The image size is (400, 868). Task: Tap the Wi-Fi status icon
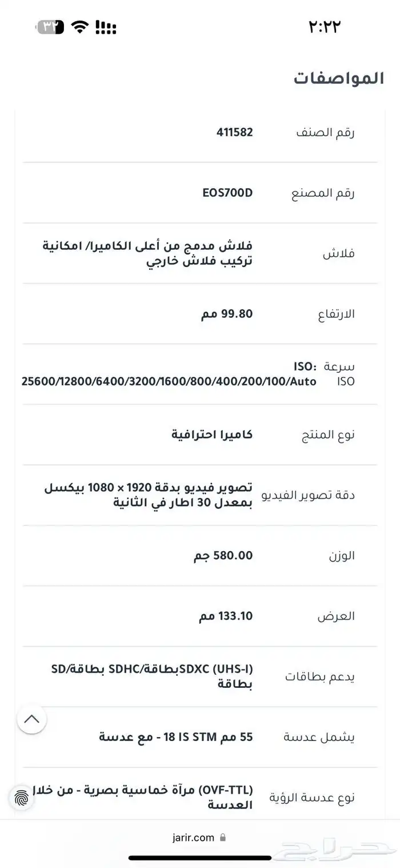point(81,27)
